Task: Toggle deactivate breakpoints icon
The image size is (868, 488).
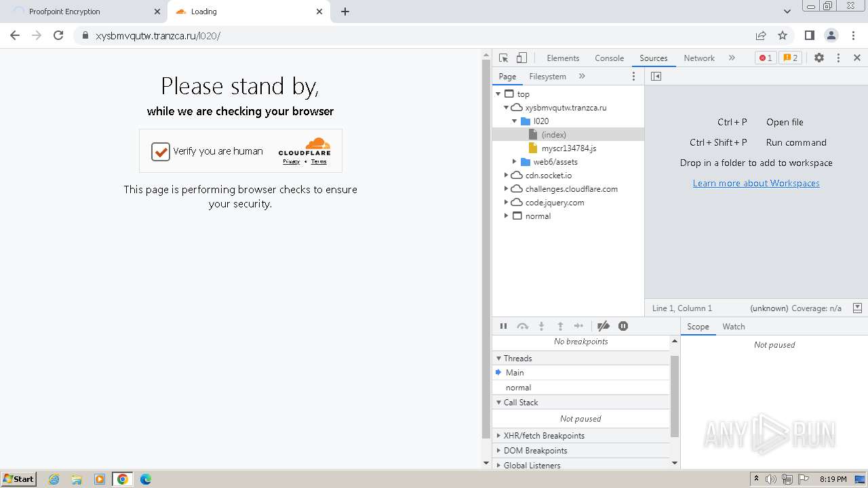Action: point(604,326)
